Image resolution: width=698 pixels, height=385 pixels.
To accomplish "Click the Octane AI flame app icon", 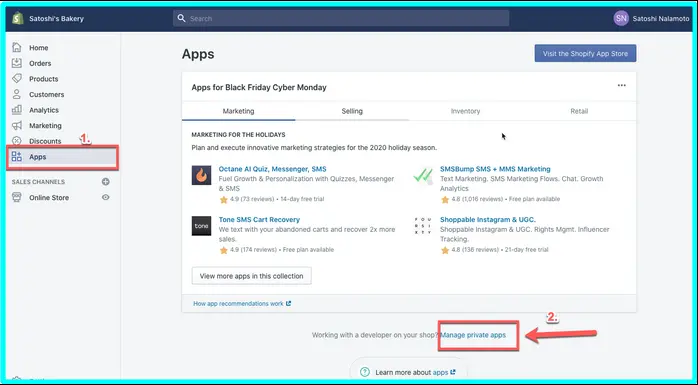I will tap(201, 175).
